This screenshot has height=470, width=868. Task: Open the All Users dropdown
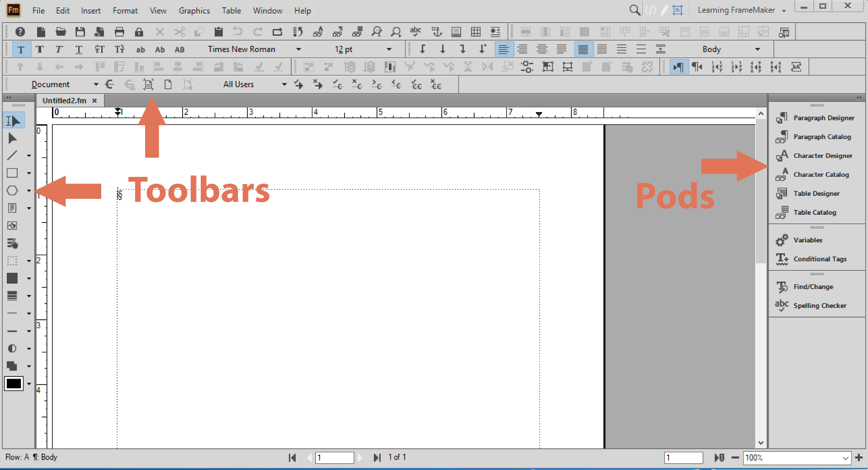(x=284, y=85)
